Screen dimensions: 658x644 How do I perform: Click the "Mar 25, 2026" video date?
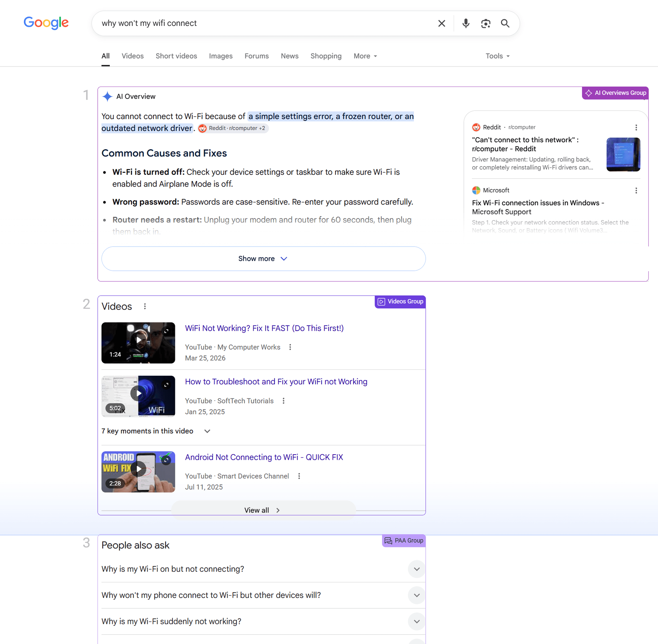[205, 358]
